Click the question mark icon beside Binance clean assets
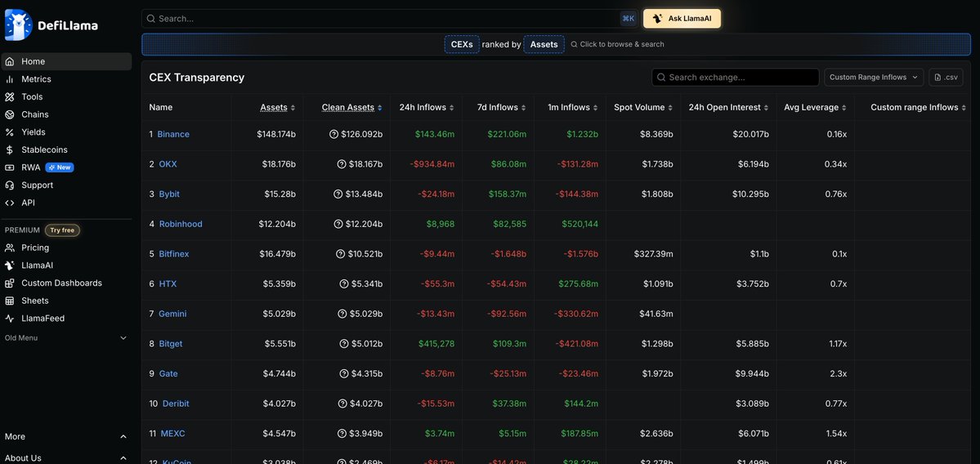 [333, 134]
